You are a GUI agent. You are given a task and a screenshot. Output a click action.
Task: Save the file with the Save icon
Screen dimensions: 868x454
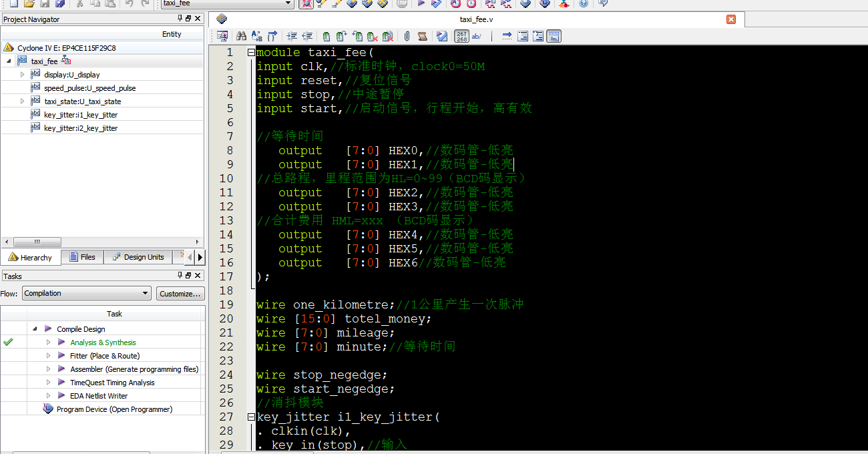pyautogui.click(x=44, y=5)
